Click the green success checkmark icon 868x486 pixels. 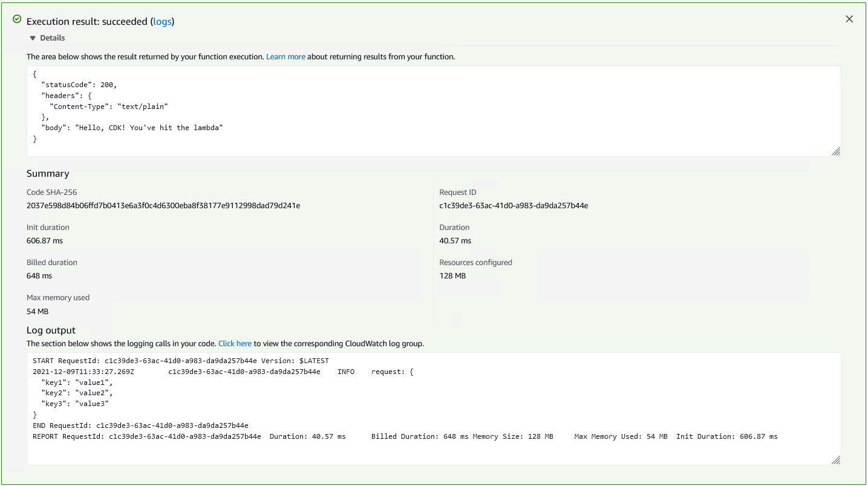click(x=16, y=19)
